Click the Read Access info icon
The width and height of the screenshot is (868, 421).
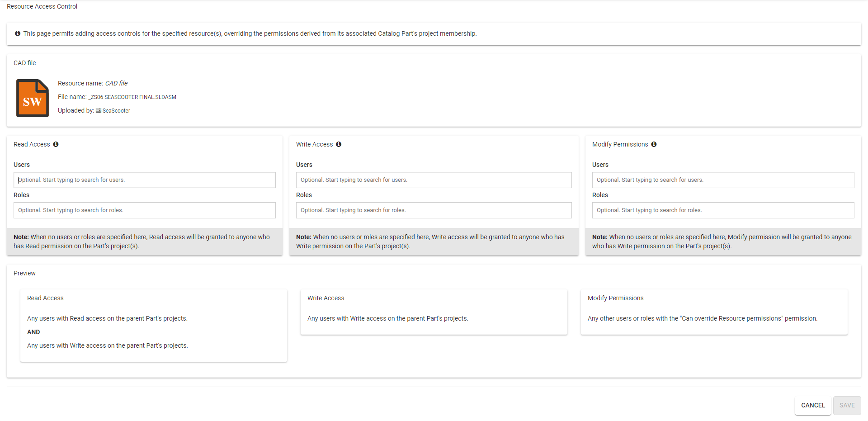click(56, 144)
